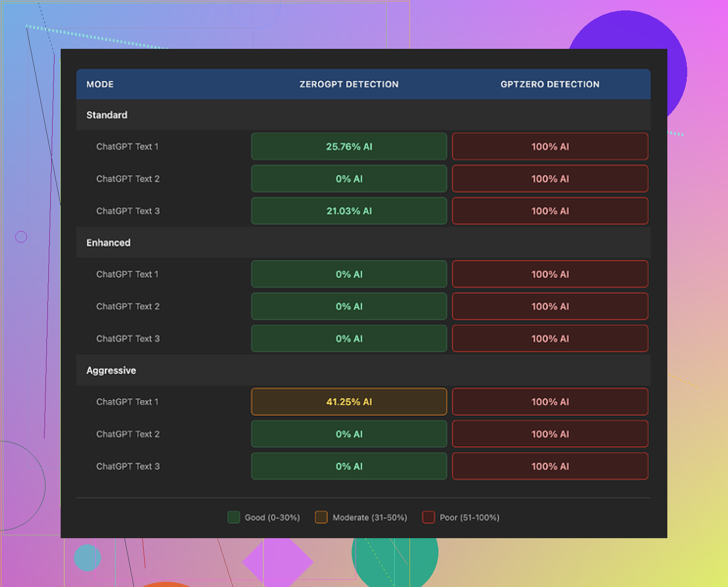This screenshot has width=728, height=587.
Task: Click the Enhanced section heading row
Action: click(x=109, y=243)
